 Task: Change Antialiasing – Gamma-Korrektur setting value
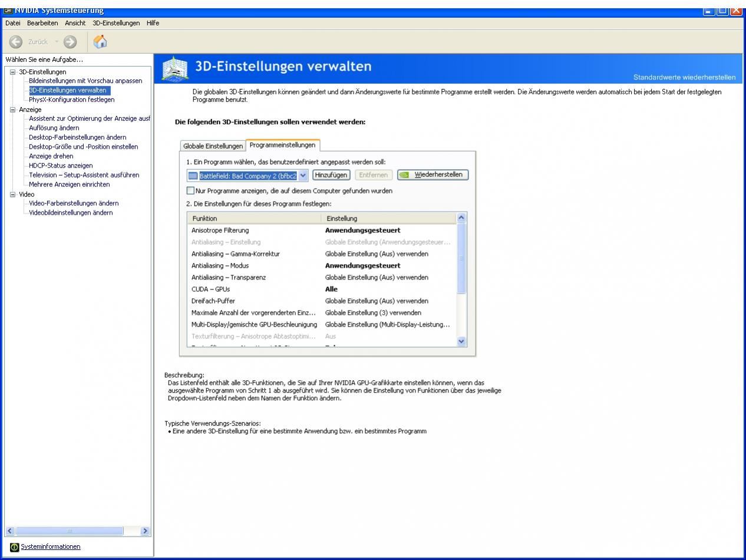click(377, 254)
